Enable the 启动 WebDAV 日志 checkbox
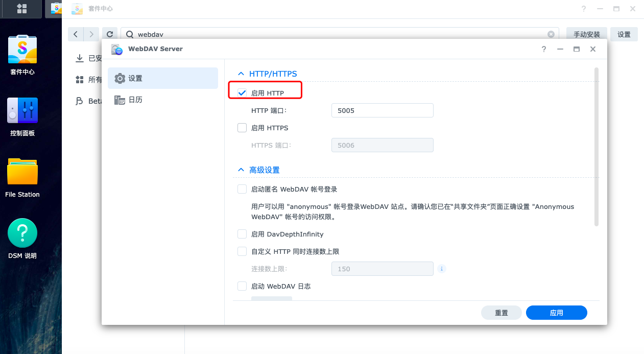The height and width of the screenshot is (354, 644). [242, 286]
